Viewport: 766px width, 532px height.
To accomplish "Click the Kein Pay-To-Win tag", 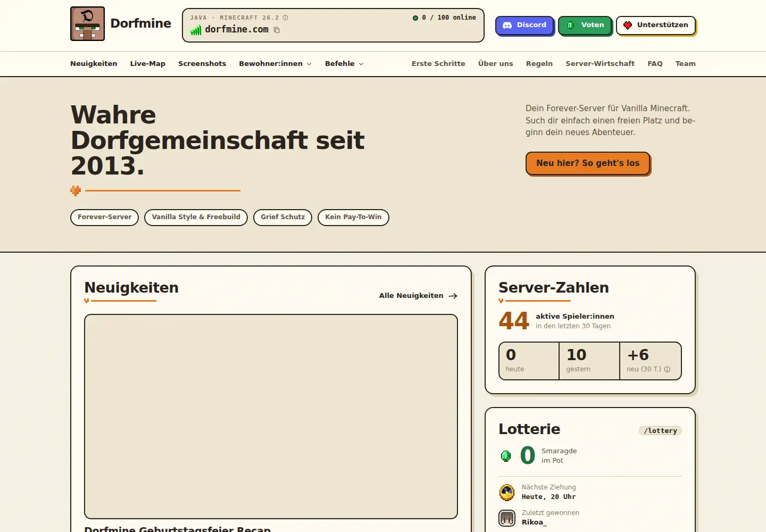I will pyautogui.click(x=353, y=217).
